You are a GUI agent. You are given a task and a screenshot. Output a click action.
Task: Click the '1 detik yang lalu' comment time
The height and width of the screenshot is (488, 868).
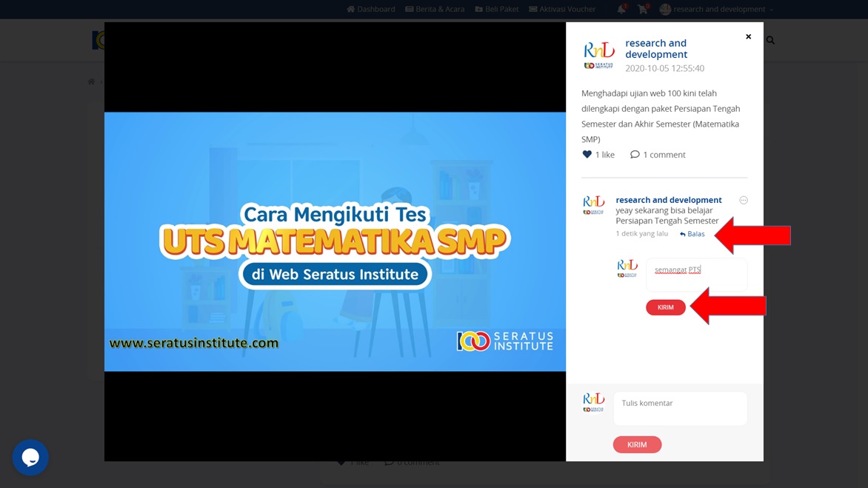pos(641,233)
